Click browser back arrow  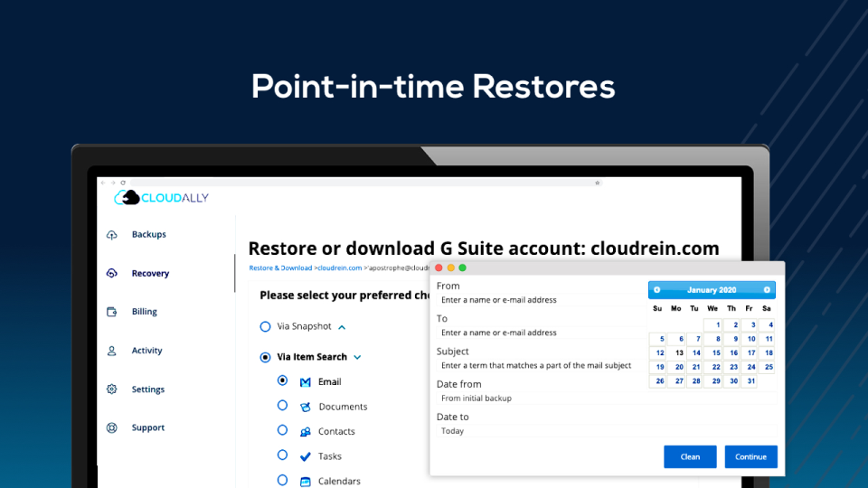[103, 183]
